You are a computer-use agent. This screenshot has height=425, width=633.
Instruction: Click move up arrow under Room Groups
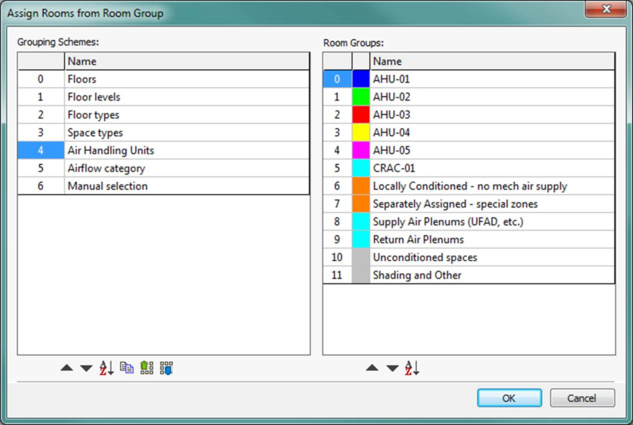tap(372, 368)
